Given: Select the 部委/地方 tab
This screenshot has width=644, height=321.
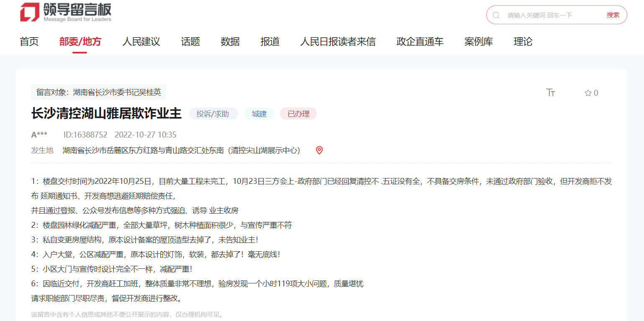Looking at the screenshot, I should click(x=80, y=41).
